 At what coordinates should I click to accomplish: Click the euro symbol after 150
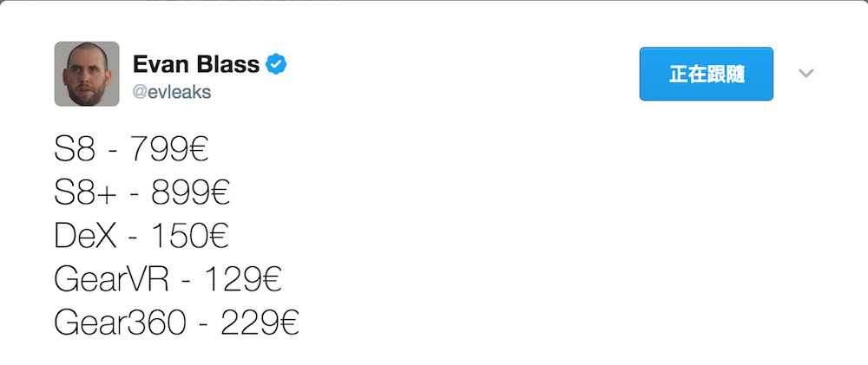(x=219, y=237)
